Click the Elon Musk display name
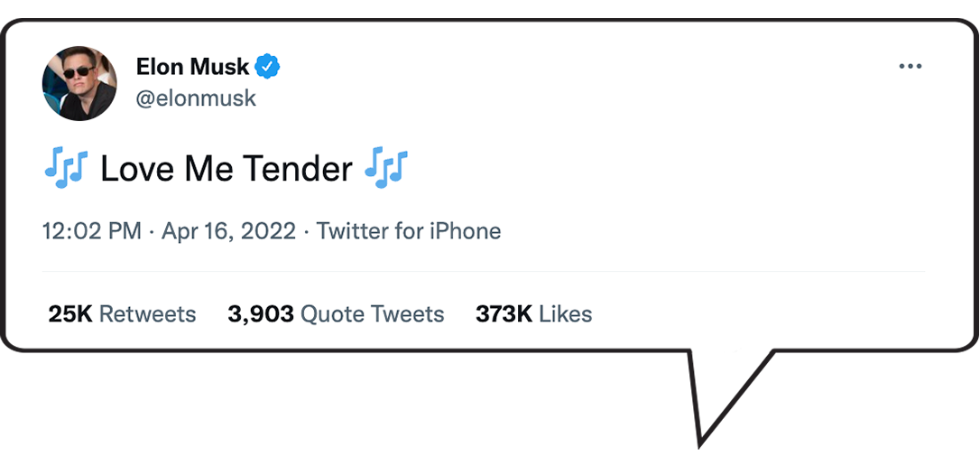Viewport: 980px width, 457px height. pyautogui.click(x=192, y=66)
